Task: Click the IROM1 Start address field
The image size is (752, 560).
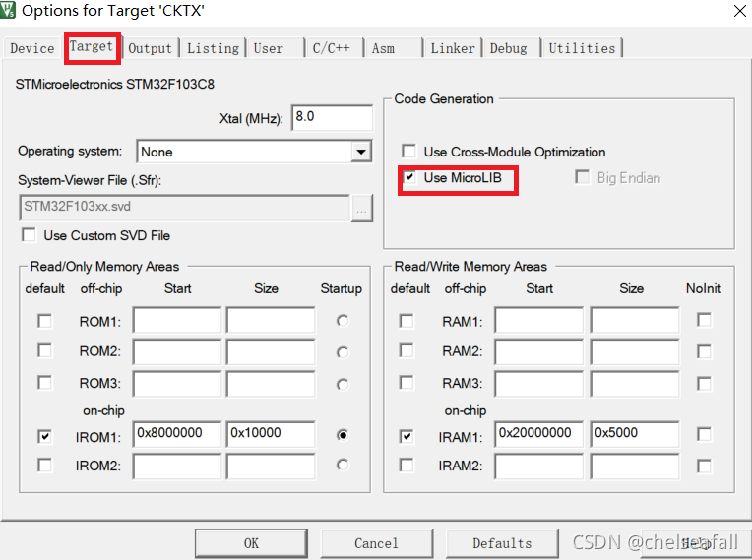Action: tap(177, 435)
